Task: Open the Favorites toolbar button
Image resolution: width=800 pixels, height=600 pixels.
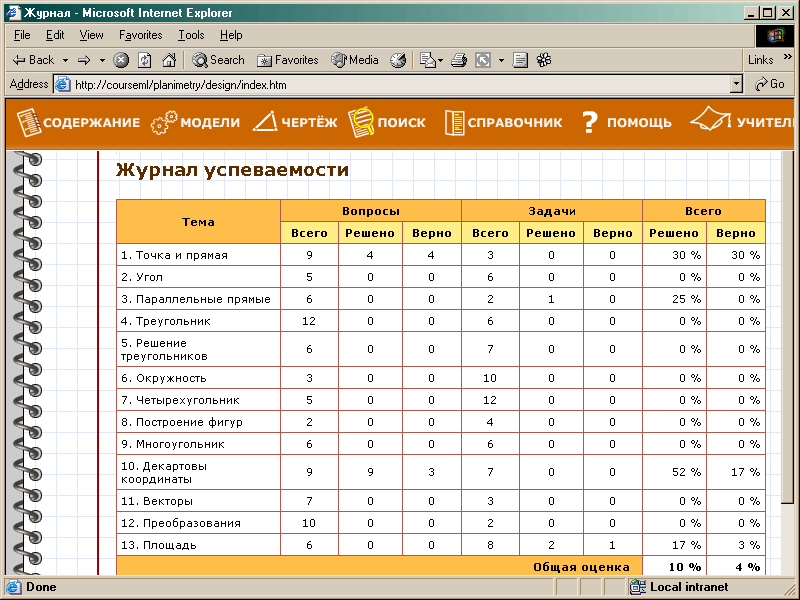Action: (288, 60)
